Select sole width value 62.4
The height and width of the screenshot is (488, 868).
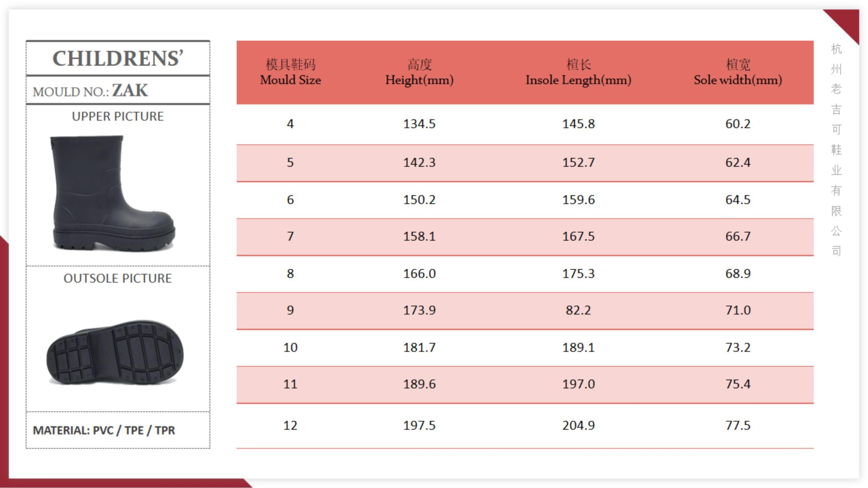[x=738, y=162]
